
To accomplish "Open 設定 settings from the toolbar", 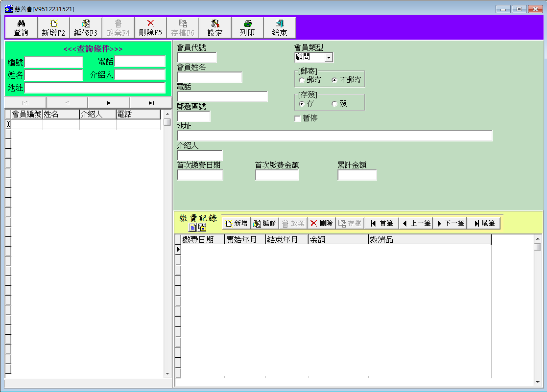I will tap(215, 28).
